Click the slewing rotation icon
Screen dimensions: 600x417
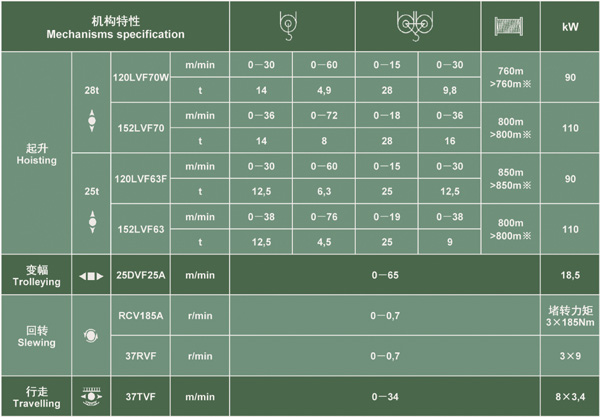[x=91, y=336]
